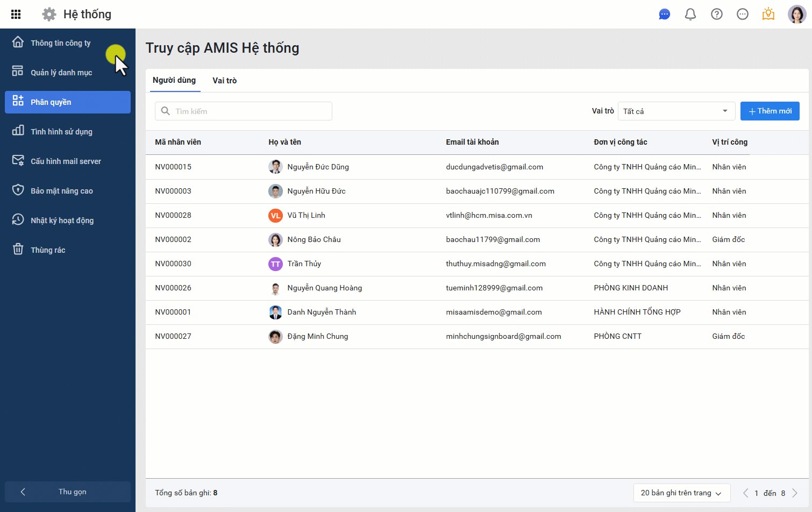812x512 pixels.
Task: Click email tueminh128999@gmail.com
Action: pyautogui.click(x=494, y=288)
